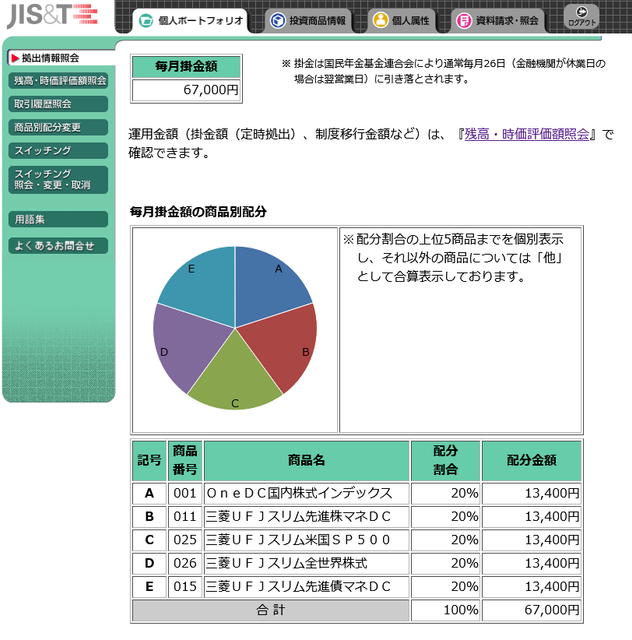Click product number 011 cell

[185, 517]
